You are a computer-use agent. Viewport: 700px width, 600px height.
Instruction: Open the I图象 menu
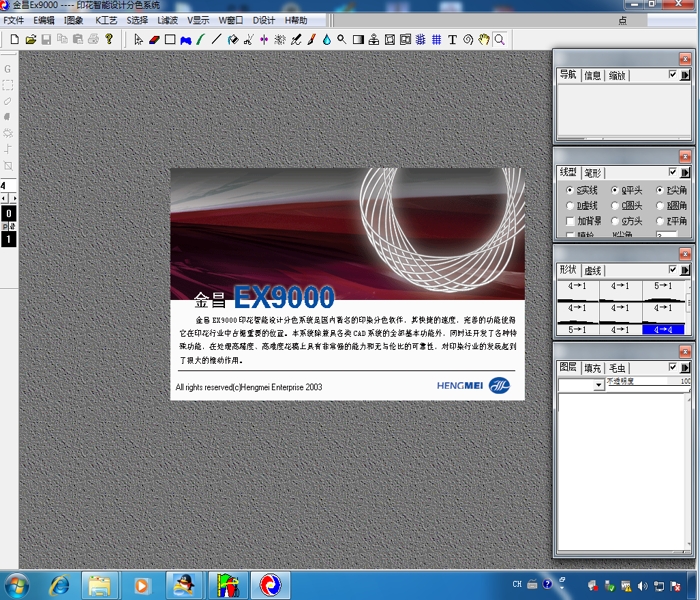pyautogui.click(x=74, y=20)
